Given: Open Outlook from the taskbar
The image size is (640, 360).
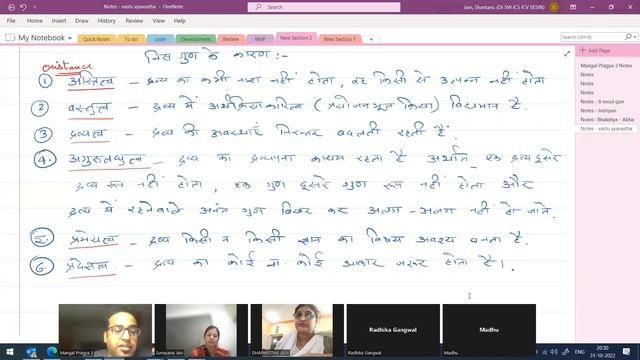Looking at the screenshot, I should click(x=31, y=351).
